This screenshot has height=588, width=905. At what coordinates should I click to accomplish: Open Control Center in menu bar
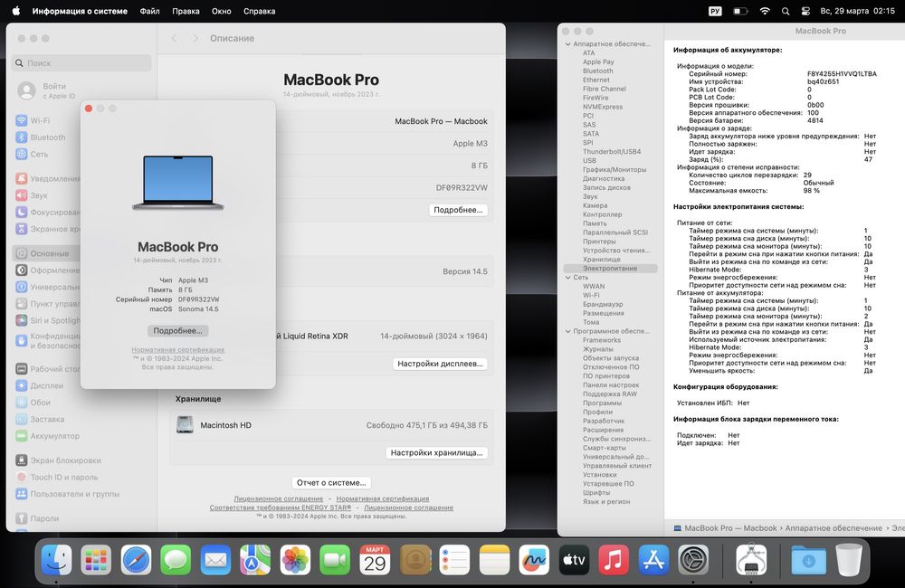click(805, 11)
